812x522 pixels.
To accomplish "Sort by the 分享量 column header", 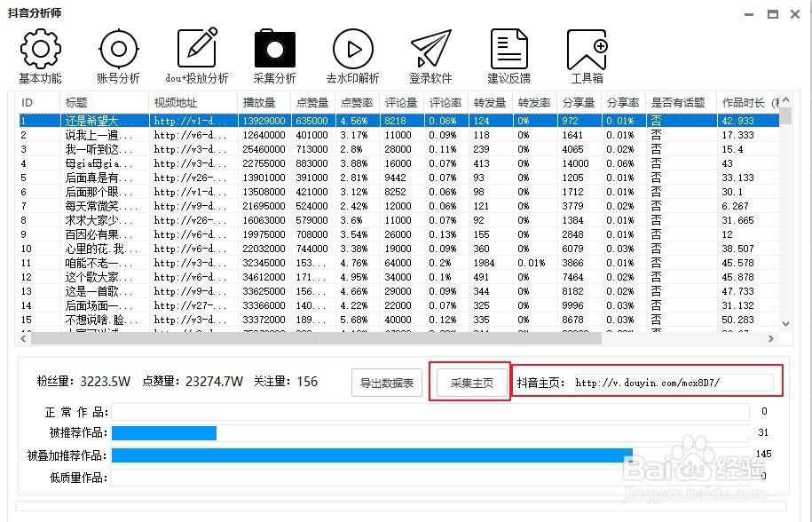I will pos(579,103).
